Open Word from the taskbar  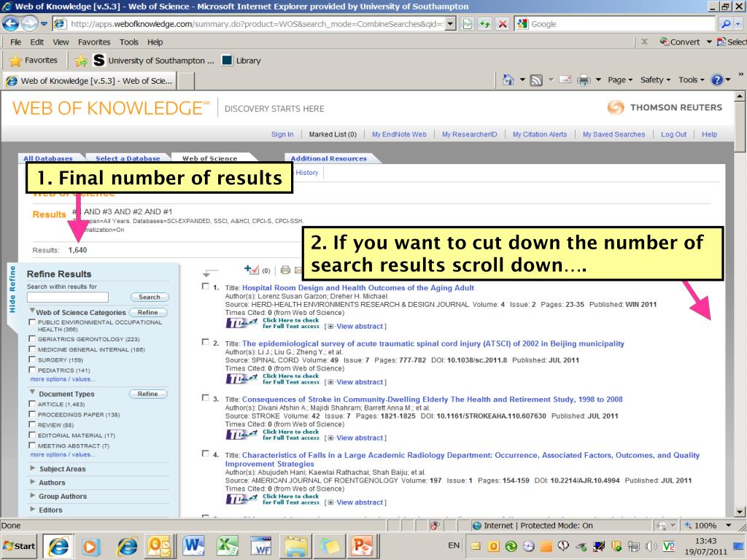click(193, 545)
